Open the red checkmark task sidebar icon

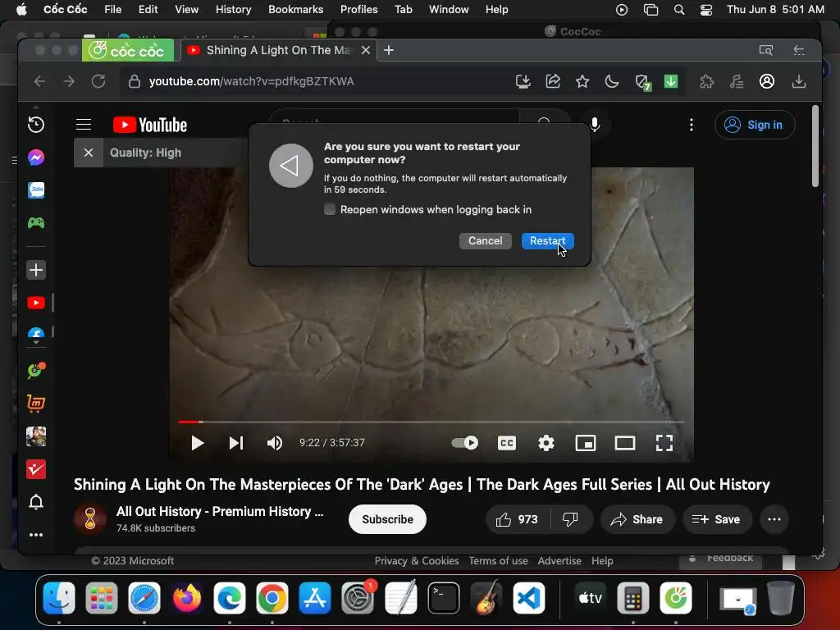pos(36,470)
